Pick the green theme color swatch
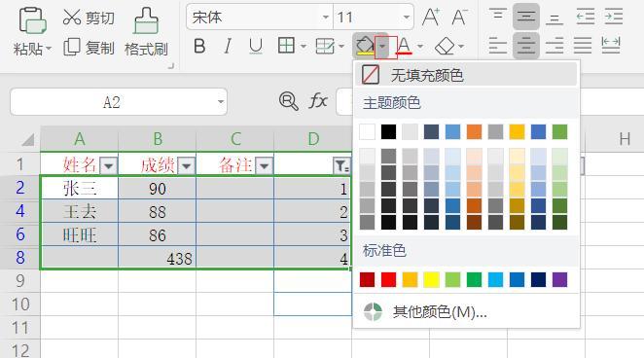Image resolution: width=644 pixels, height=358 pixels. (x=559, y=132)
